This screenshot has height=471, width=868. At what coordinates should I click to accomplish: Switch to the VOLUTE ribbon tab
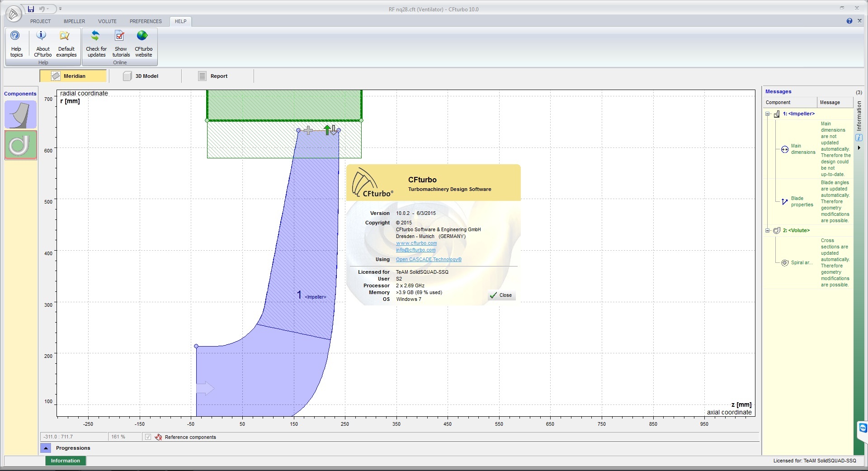(x=107, y=21)
